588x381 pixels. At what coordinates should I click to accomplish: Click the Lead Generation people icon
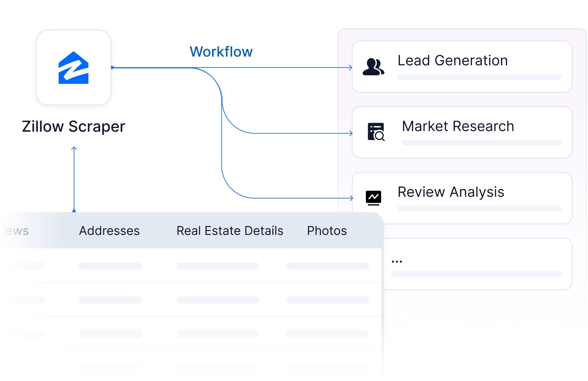(x=373, y=67)
